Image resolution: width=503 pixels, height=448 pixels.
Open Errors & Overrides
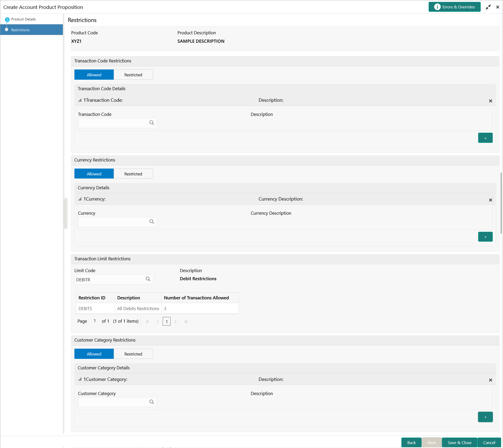pyautogui.click(x=455, y=7)
